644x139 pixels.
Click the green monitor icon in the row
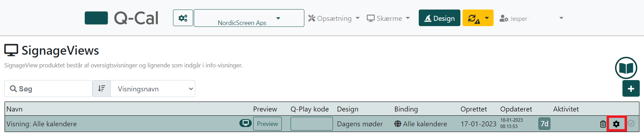coord(245,123)
